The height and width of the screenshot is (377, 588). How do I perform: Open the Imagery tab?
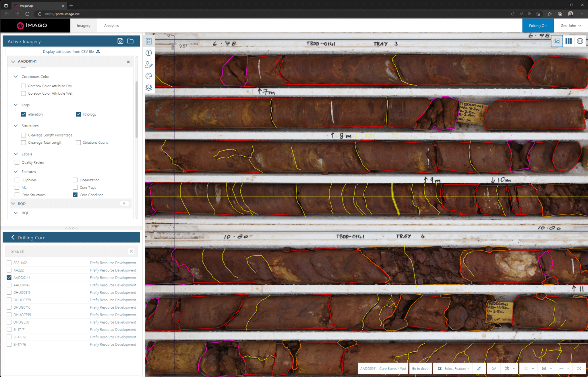pyautogui.click(x=84, y=26)
